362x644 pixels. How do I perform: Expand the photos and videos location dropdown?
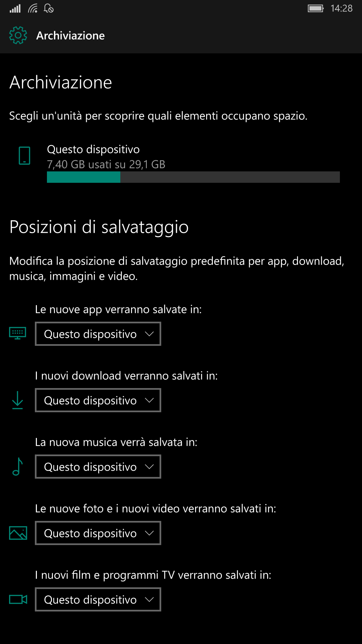pos(98,533)
